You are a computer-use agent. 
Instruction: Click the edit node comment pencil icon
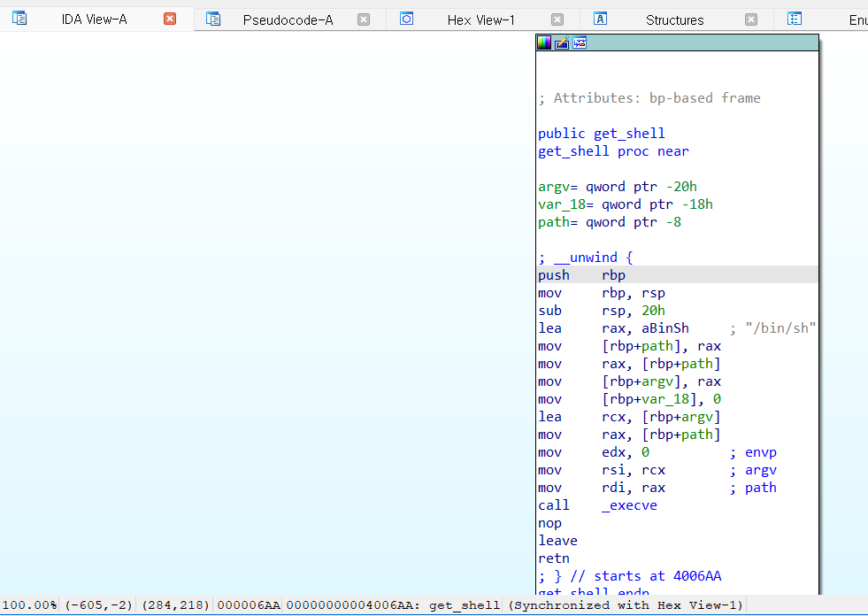562,42
